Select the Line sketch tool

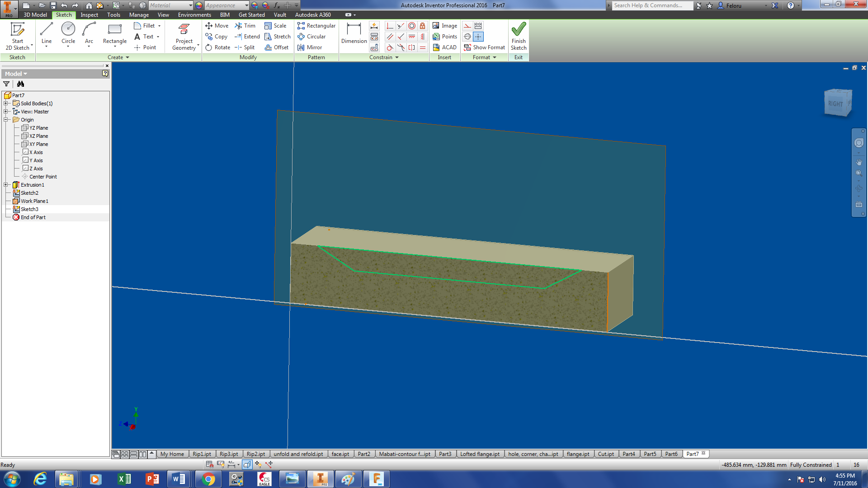point(47,34)
